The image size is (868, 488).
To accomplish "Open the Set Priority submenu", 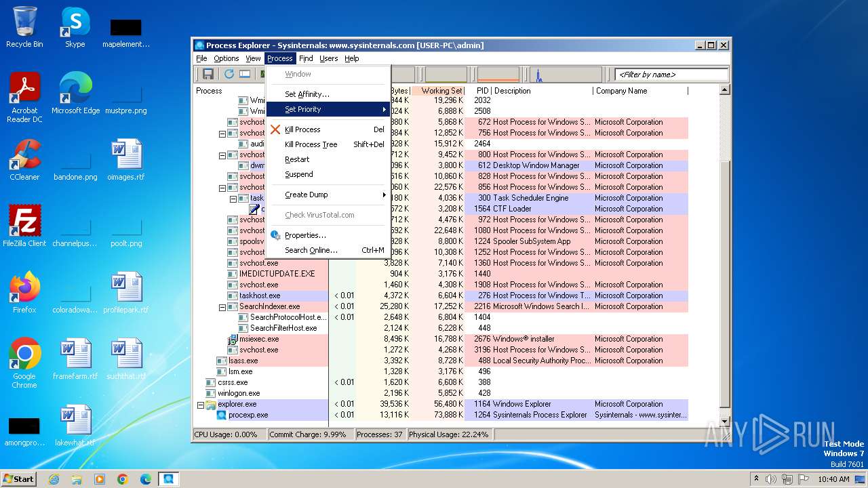I will 328,109.
